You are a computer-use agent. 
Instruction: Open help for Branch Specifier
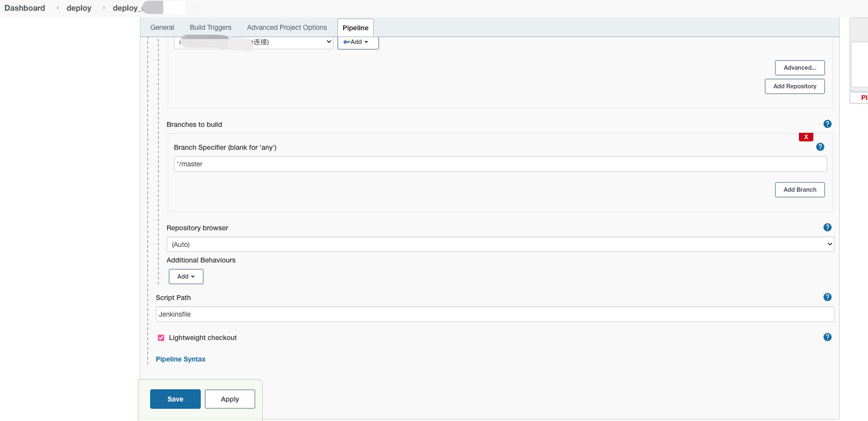tap(820, 147)
